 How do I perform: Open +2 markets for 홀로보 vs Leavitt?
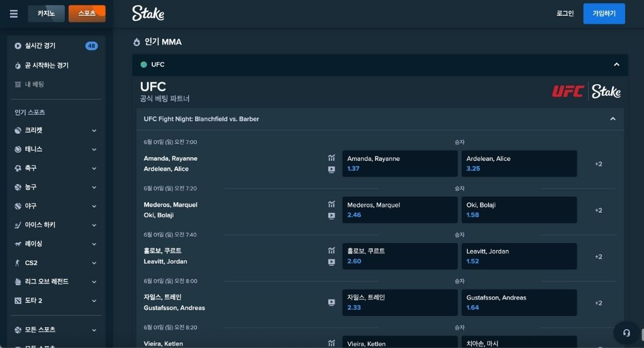point(599,256)
